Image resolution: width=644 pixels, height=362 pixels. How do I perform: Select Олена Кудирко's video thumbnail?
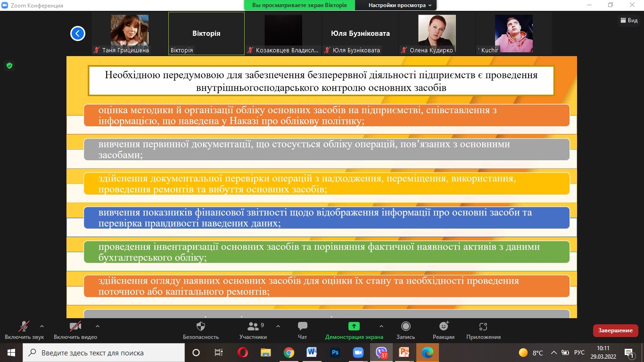(437, 33)
